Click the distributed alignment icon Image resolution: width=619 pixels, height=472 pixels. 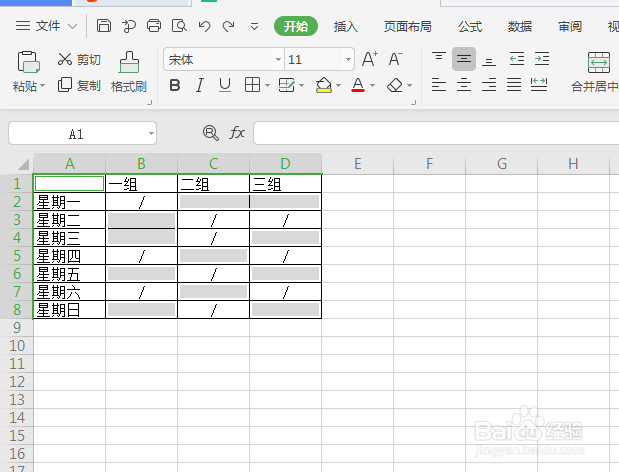(x=539, y=84)
